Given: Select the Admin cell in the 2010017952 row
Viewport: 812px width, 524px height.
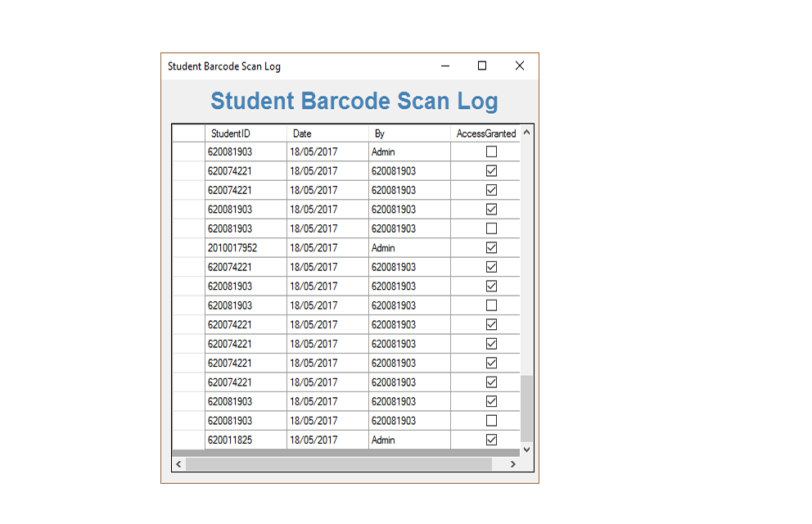Looking at the screenshot, I should [409, 248].
